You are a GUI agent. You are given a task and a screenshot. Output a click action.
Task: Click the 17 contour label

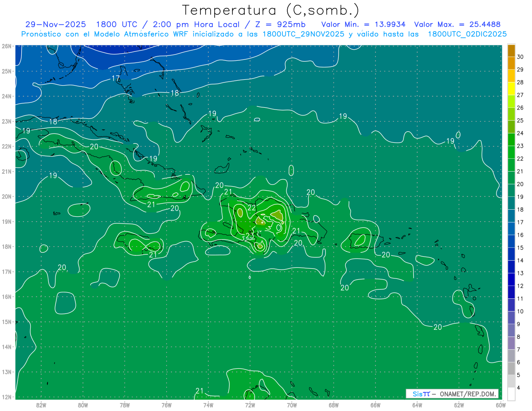(116, 78)
